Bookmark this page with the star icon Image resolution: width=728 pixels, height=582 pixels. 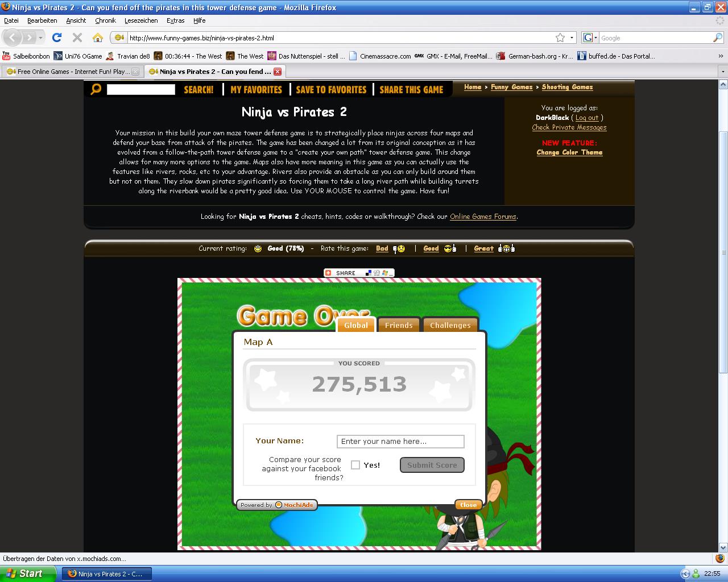(x=560, y=38)
